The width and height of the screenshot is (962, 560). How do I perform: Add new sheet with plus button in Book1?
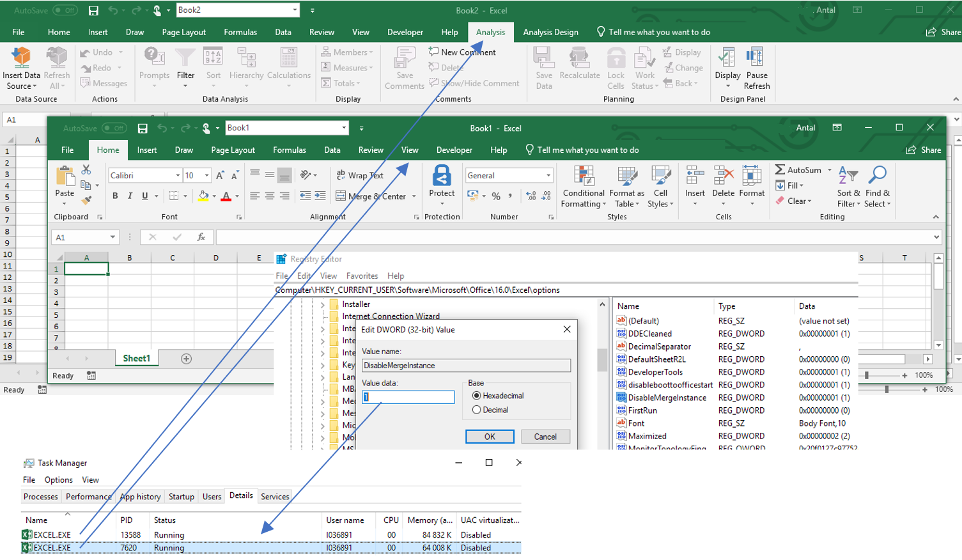click(x=186, y=359)
